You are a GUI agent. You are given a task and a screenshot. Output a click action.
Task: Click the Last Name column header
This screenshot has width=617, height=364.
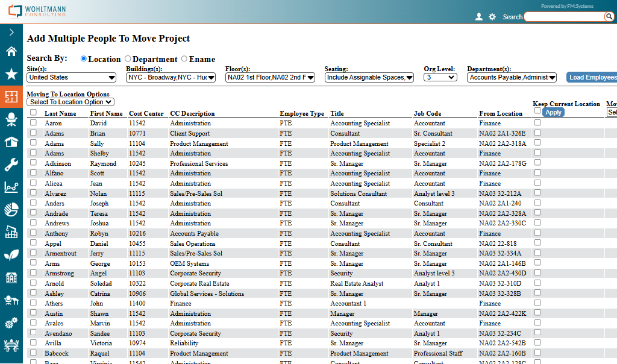(x=60, y=113)
